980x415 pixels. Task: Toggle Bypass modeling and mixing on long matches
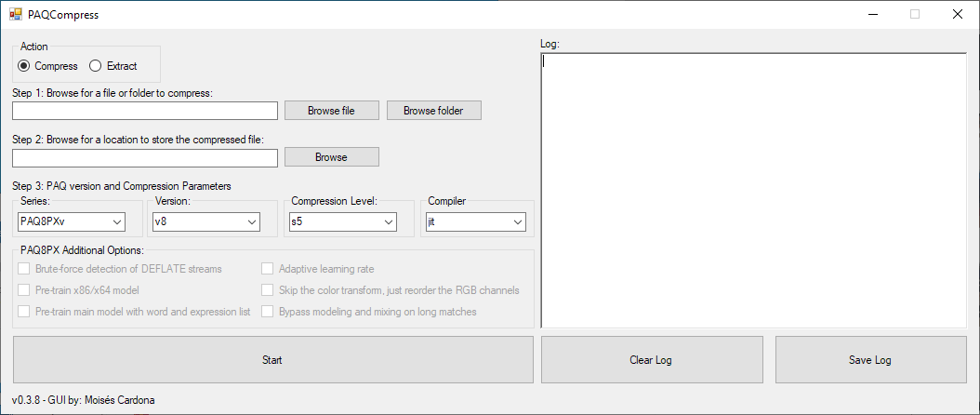point(268,312)
